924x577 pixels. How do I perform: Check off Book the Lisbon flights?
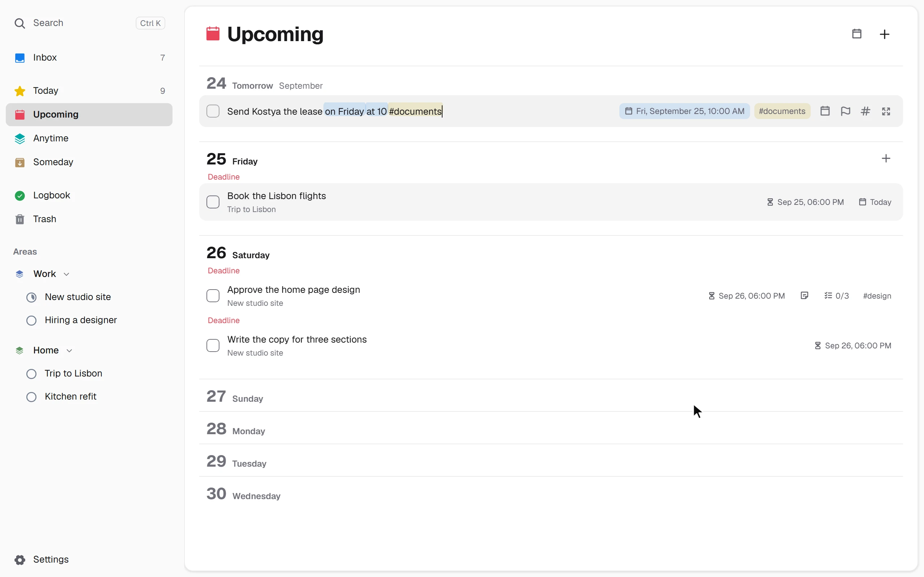pos(213,202)
